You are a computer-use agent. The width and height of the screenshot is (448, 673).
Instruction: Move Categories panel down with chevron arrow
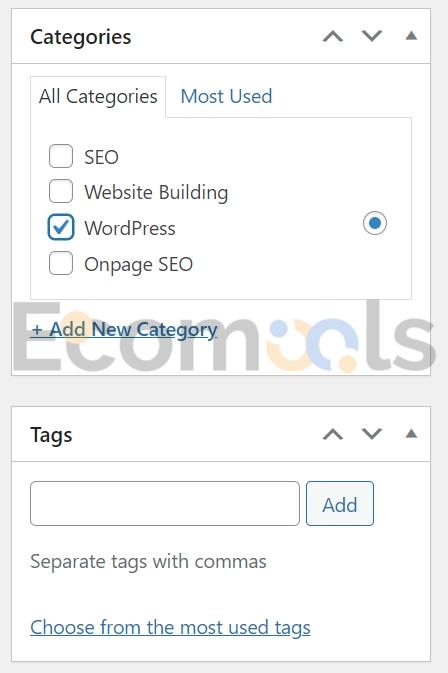pyautogui.click(x=372, y=36)
